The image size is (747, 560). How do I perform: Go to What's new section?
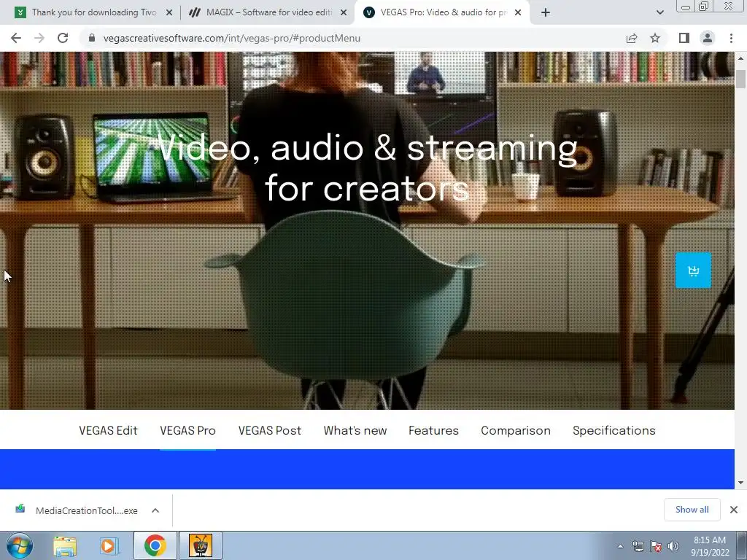(355, 430)
